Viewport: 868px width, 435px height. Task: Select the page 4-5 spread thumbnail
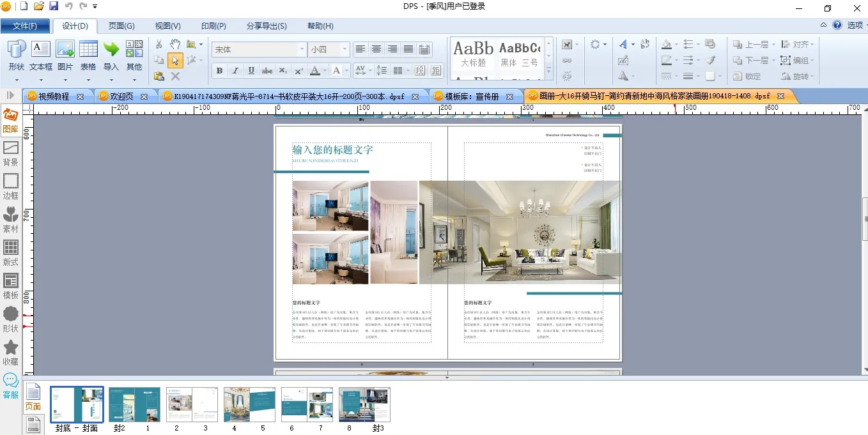coord(246,404)
